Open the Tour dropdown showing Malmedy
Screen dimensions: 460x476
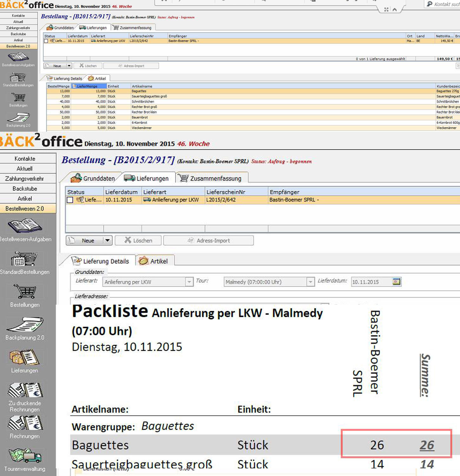[310, 282]
